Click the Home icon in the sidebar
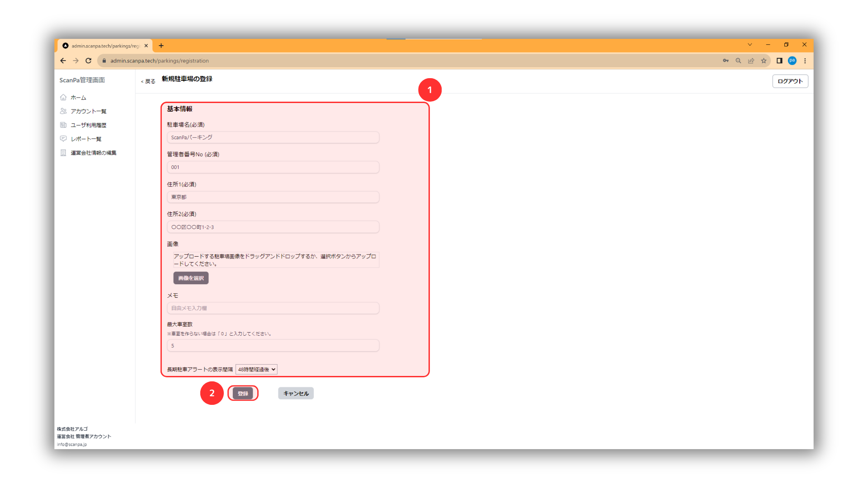Viewport: 868px width, 488px height. pos(63,97)
